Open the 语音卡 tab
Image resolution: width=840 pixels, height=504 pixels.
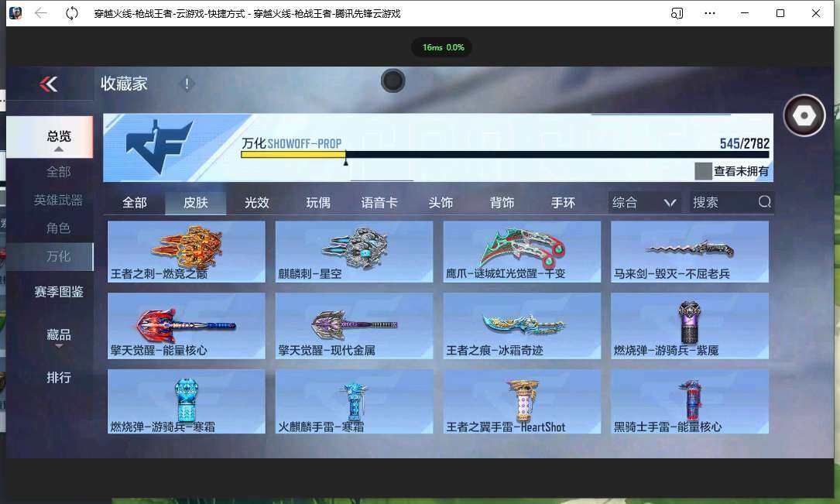(379, 203)
